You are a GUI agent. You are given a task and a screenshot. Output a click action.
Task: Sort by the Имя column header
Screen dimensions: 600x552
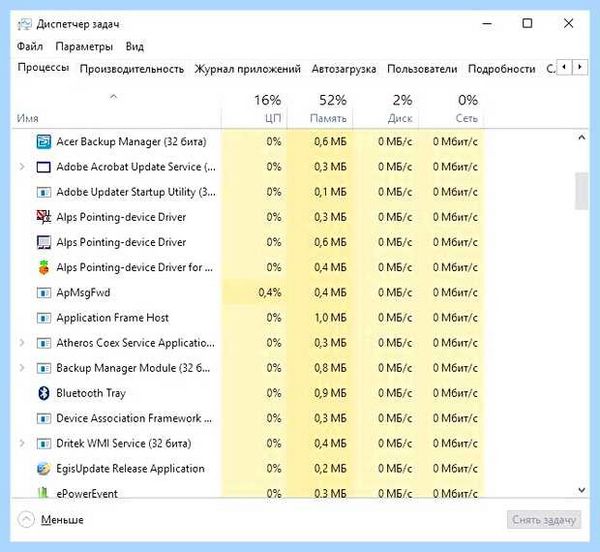[116, 109]
